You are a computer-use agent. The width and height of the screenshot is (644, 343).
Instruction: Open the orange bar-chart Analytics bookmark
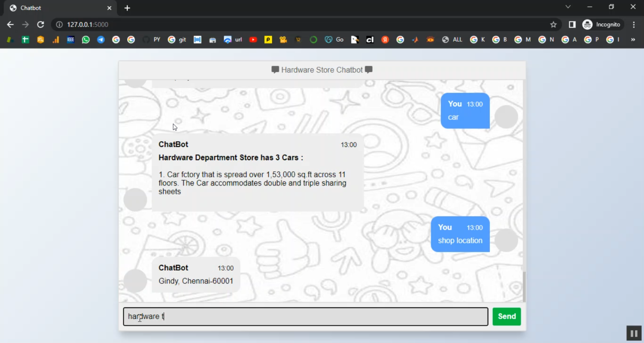[x=56, y=39]
